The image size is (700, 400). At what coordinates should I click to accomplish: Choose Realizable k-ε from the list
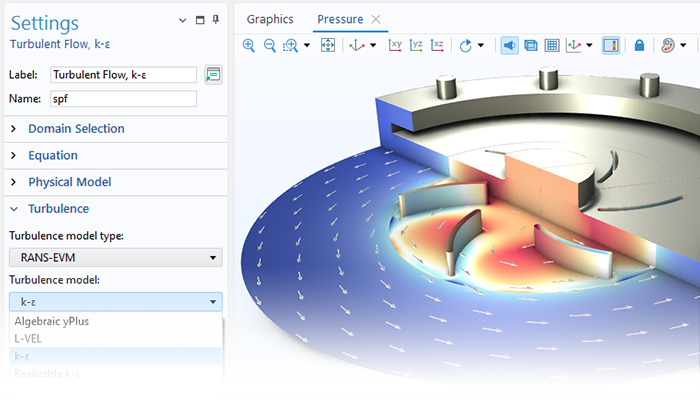click(116, 373)
